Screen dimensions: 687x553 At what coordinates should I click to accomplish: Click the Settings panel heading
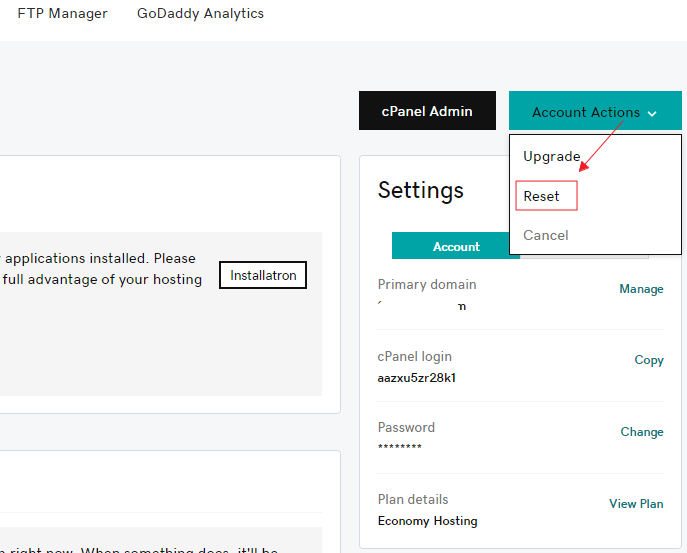point(421,190)
